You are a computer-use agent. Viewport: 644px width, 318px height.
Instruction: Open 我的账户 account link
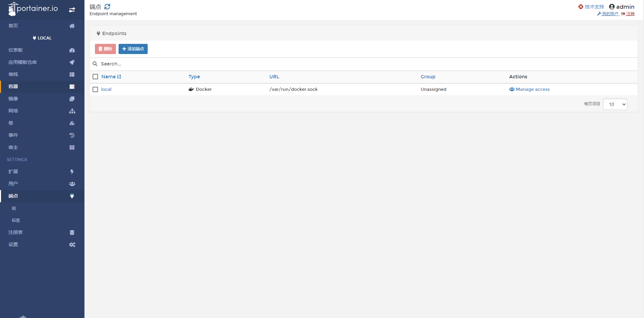[x=608, y=14]
